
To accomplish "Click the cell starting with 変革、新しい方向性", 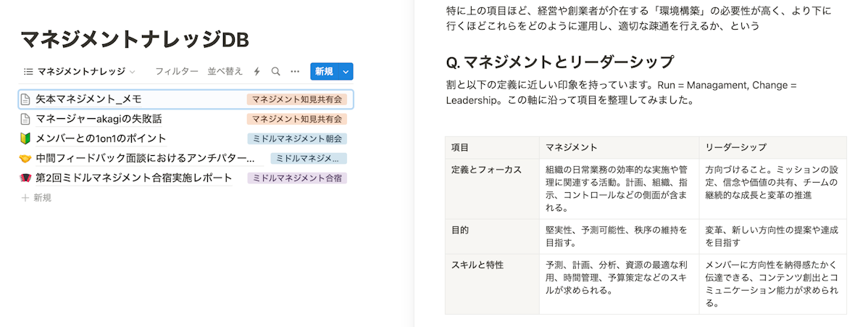I will (773, 236).
